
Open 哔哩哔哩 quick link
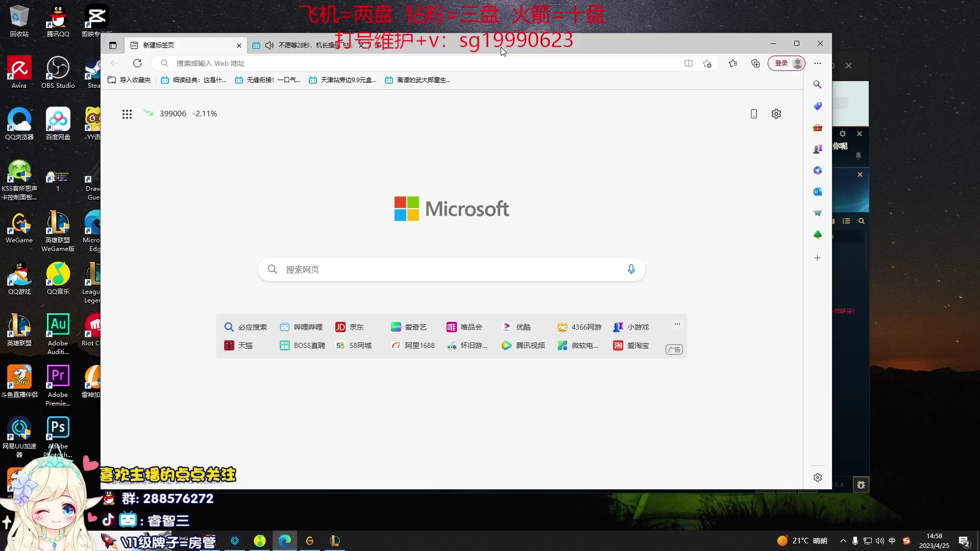click(x=301, y=327)
